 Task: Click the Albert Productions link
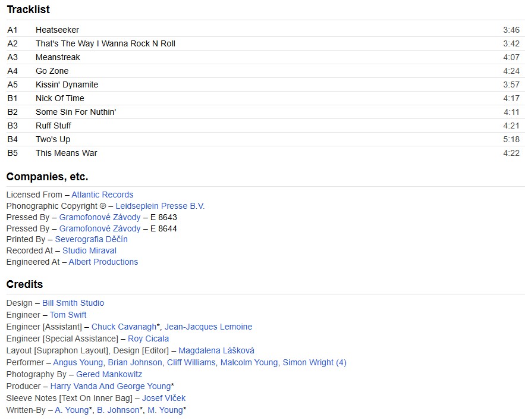click(x=103, y=262)
